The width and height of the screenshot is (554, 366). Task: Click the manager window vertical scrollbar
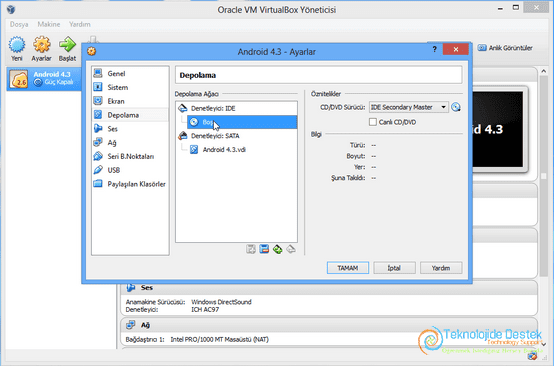pos(544,177)
